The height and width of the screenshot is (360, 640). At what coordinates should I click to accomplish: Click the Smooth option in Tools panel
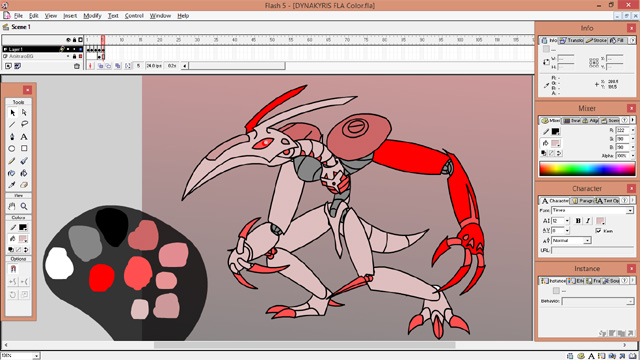click(x=13, y=282)
